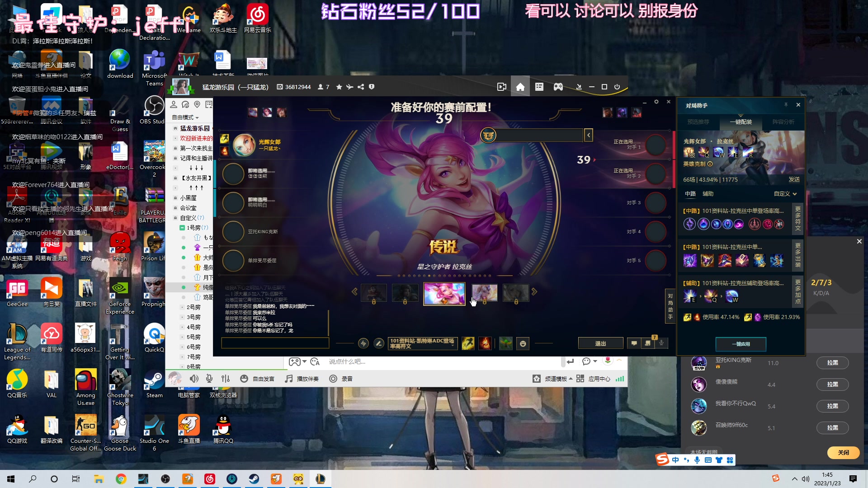The width and height of the screenshot is (868, 488).
Task: Select the gamepad game icon in the title bar
Action: pos(558,87)
